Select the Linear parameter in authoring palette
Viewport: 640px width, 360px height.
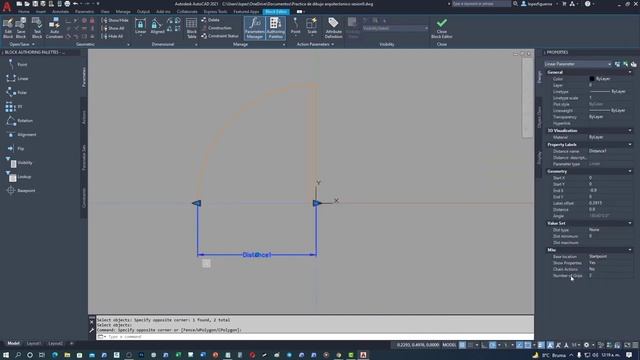coord(17,78)
